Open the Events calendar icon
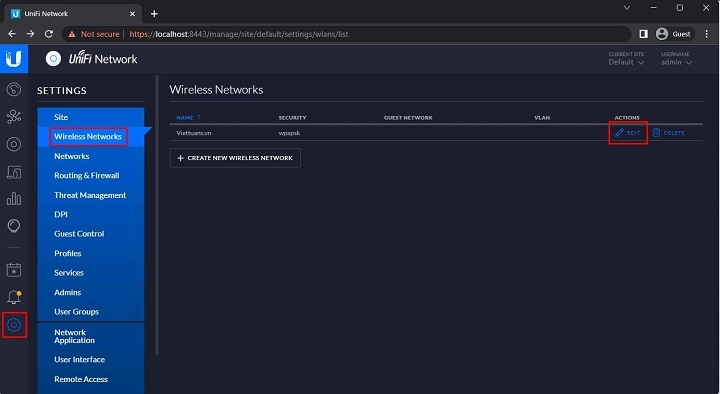The width and height of the screenshot is (720, 394). tap(14, 270)
